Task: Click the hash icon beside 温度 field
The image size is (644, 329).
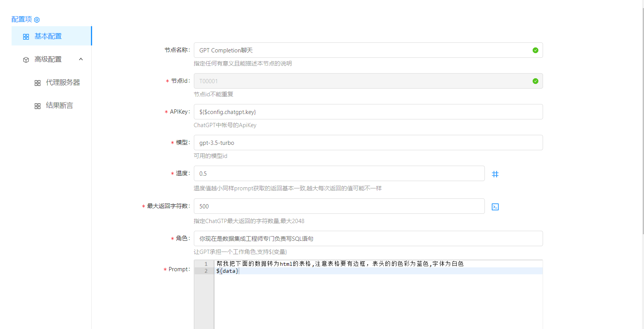Action: click(x=495, y=174)
